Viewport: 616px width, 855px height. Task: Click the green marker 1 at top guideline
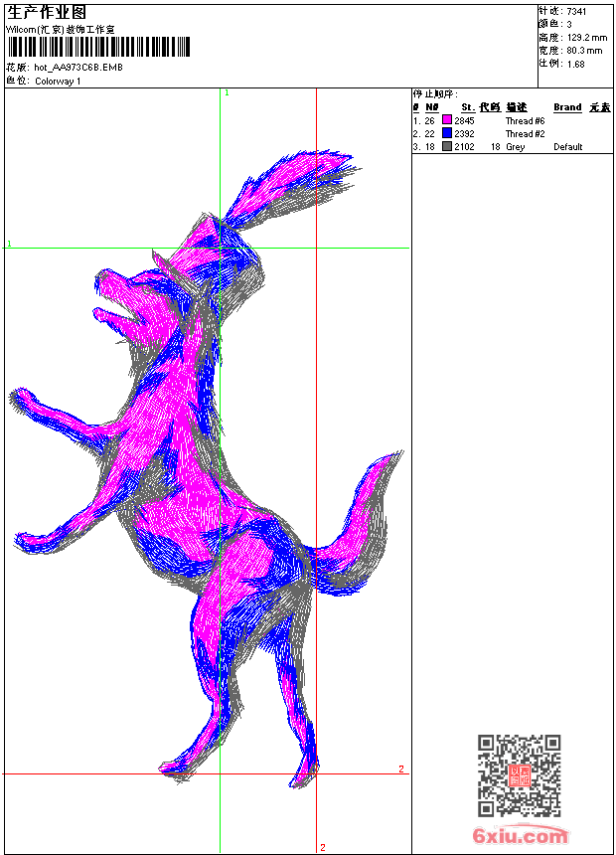(x=227, y=92)
